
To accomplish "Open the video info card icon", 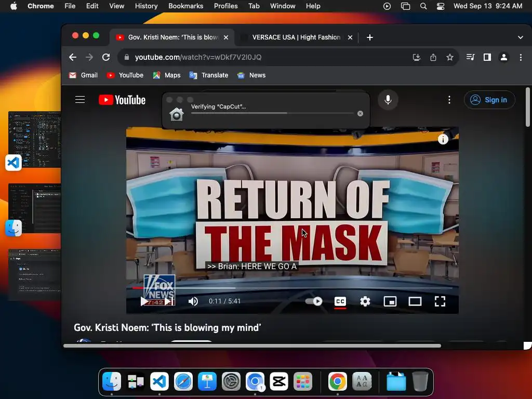I will [443, 139].
